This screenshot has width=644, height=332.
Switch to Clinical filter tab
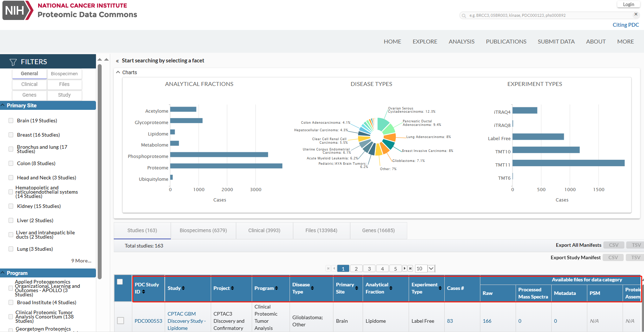point(29,85)
